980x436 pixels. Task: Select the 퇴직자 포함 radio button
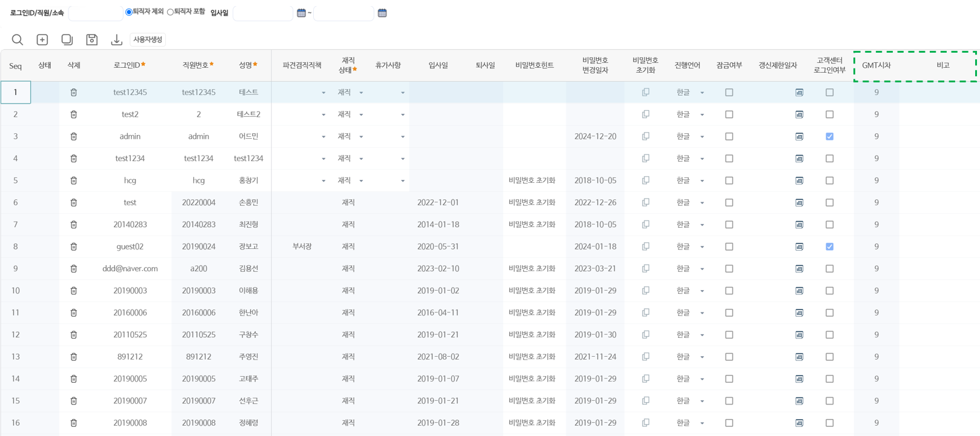tap(170, 12)
